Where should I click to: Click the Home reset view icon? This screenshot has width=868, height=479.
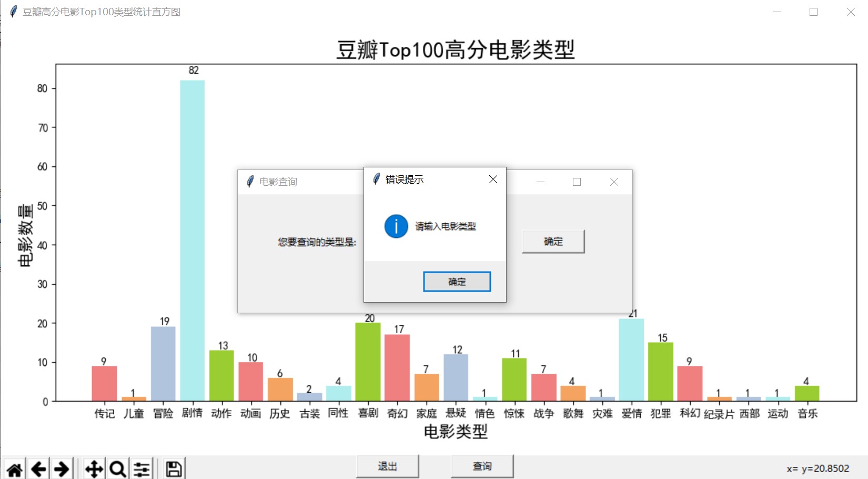(15, 468)
